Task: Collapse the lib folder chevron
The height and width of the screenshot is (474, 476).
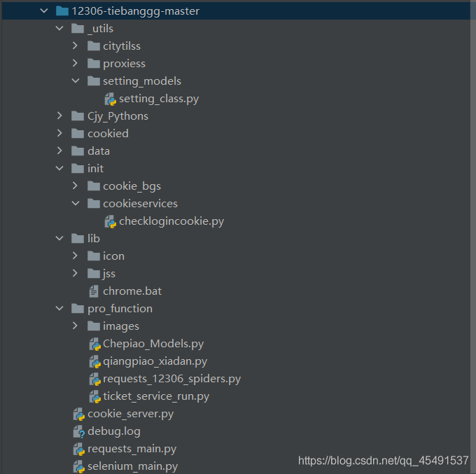Action: 59,239
